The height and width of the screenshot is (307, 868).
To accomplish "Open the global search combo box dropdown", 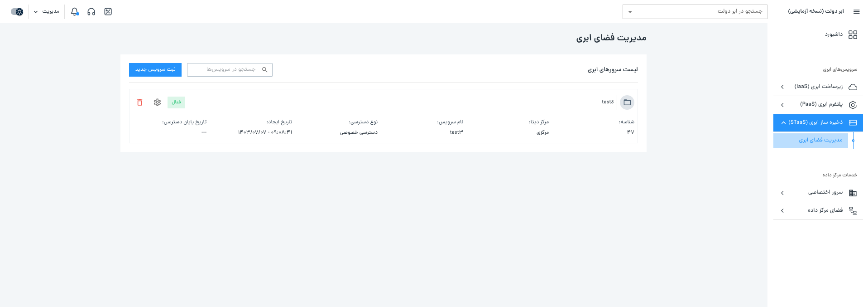I will click(630, 12).
